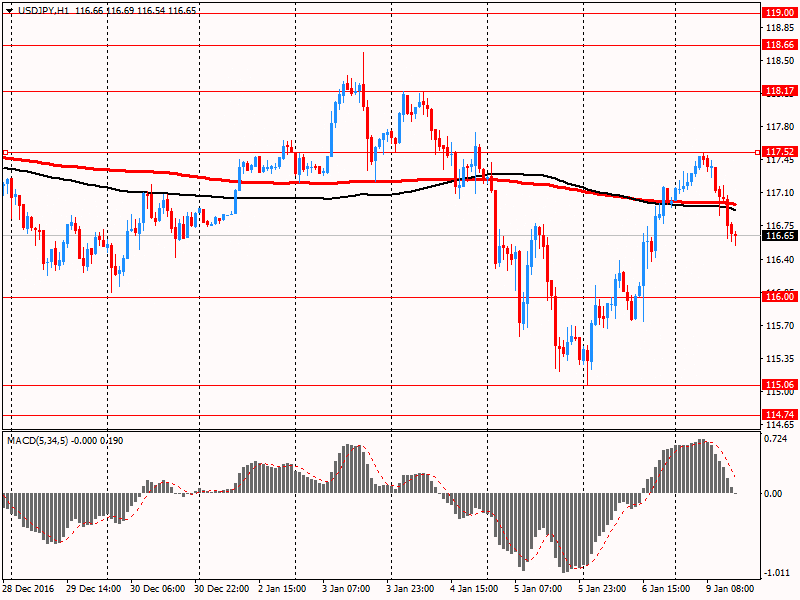Click the 118.50 value on price scale
800x600 pixels.
[x=778, y=61]
